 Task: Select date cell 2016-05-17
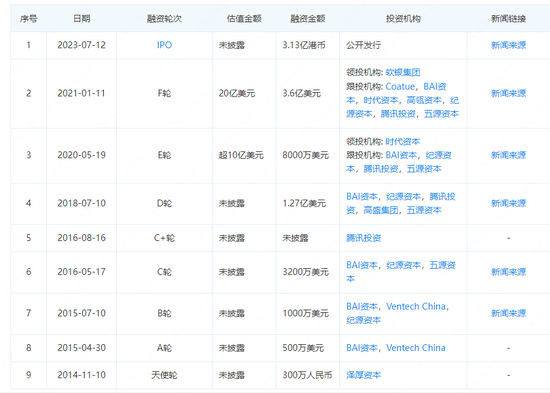pos(81,272)
